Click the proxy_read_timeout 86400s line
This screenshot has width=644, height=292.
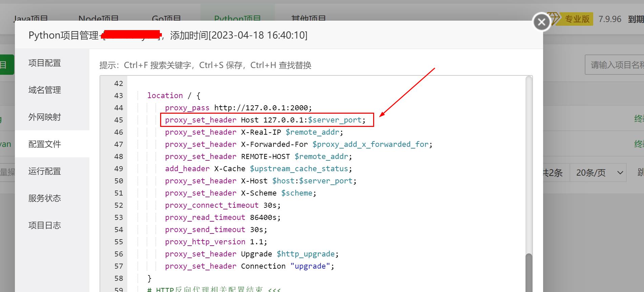tap(223, 217)
